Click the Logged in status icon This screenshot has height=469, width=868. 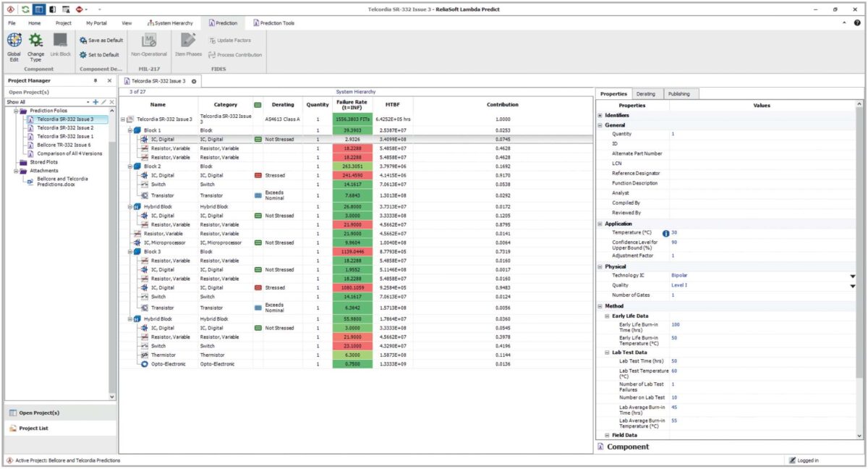tap(792, 460)
